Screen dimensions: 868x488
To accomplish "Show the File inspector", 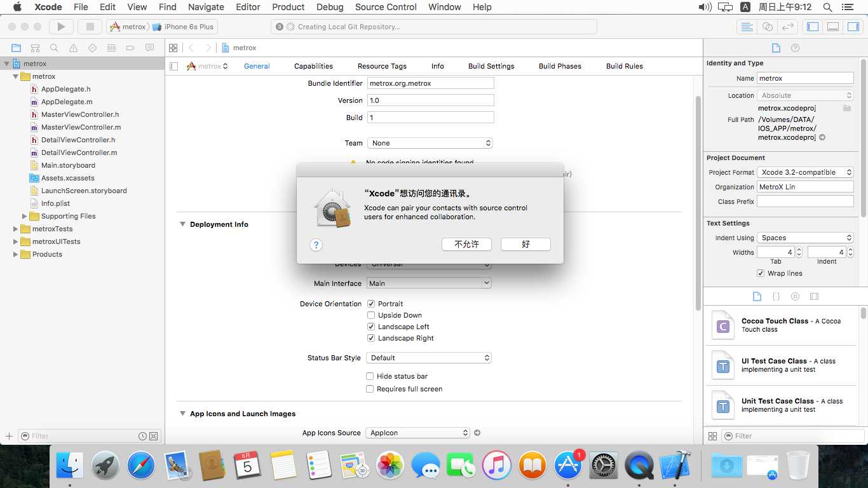I will pos(776,48).
